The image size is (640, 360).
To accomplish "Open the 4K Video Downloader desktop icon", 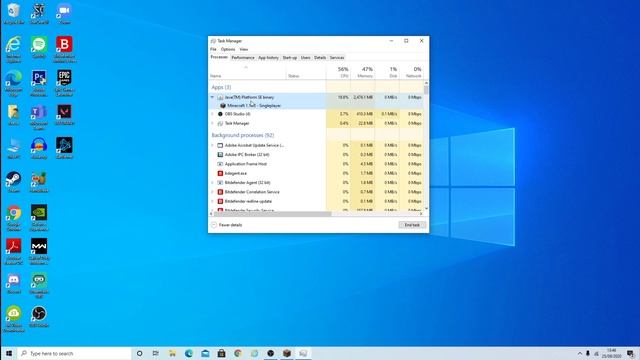I will (13, 319).
